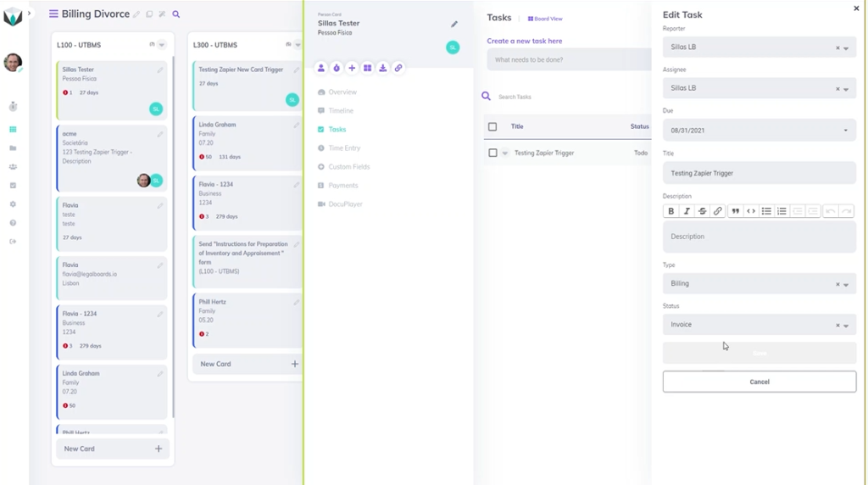The width and height of the screenshot is (868, 485).
Task: Switch to Board View
Action: pos(545,19)
